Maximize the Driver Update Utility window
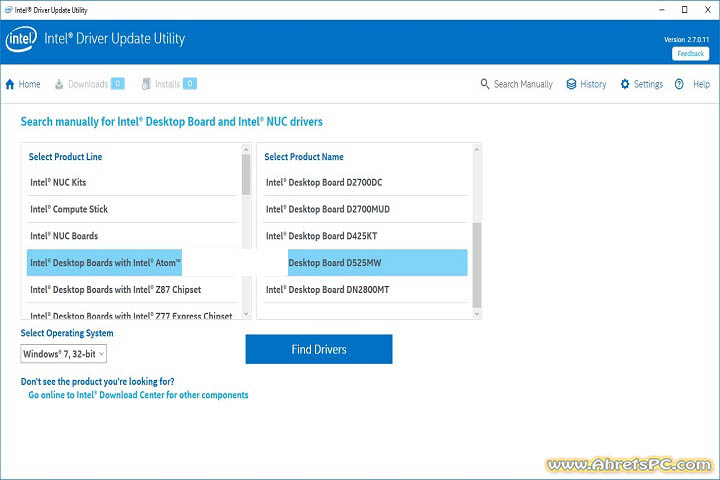Image resolution: width=720 pixels, height=480 pixels. coord(684,10)
